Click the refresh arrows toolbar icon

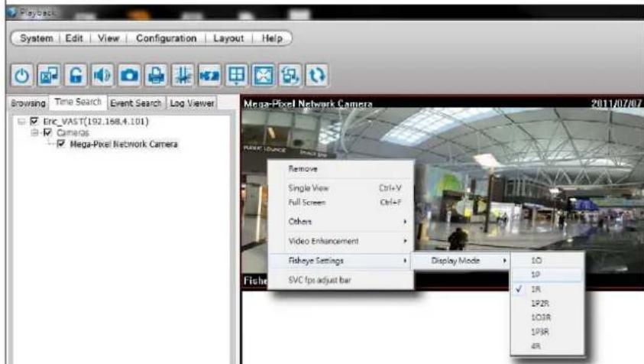[317, 75]
